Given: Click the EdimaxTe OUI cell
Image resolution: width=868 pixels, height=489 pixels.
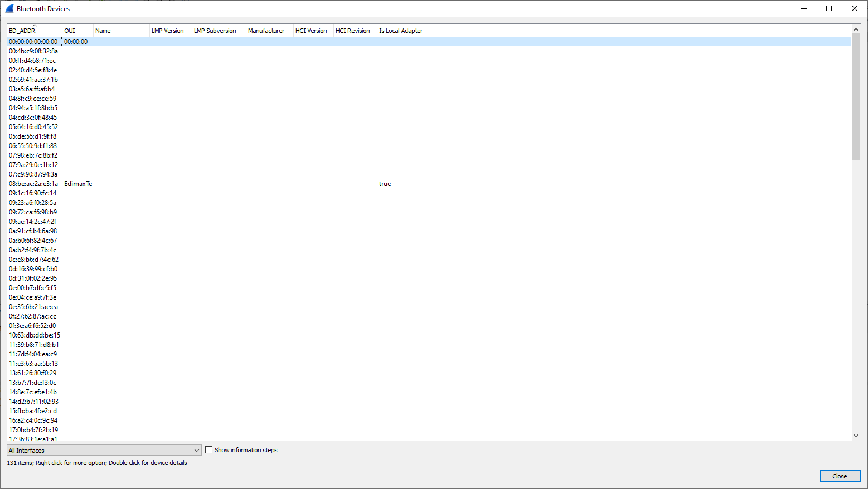Looking at the screenshot, I should point(78,184).
